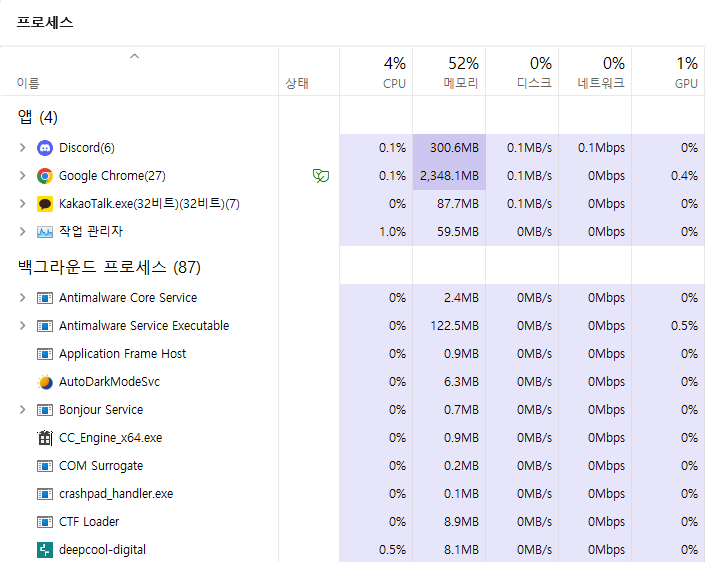The height and width of the screenshot is (562, 706).
Task: Click the sort arrow above 이름
Action: point(134,56)
